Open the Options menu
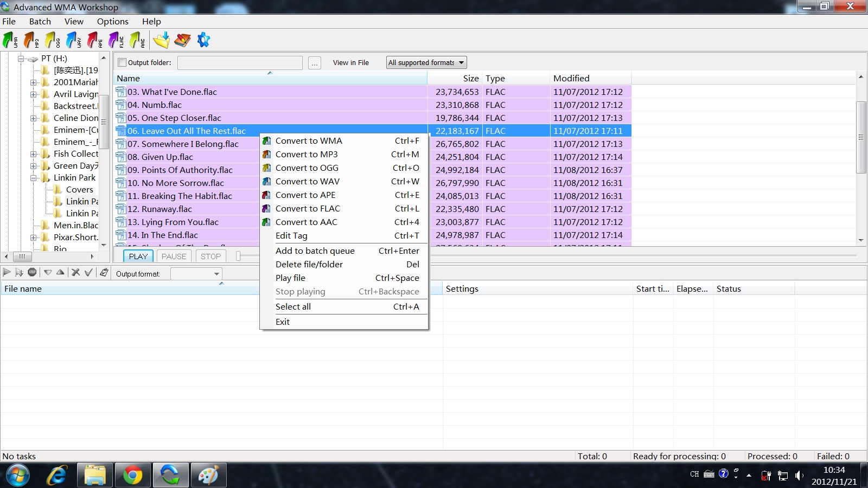This screenshot has width=868, height=488. point(113,22)
